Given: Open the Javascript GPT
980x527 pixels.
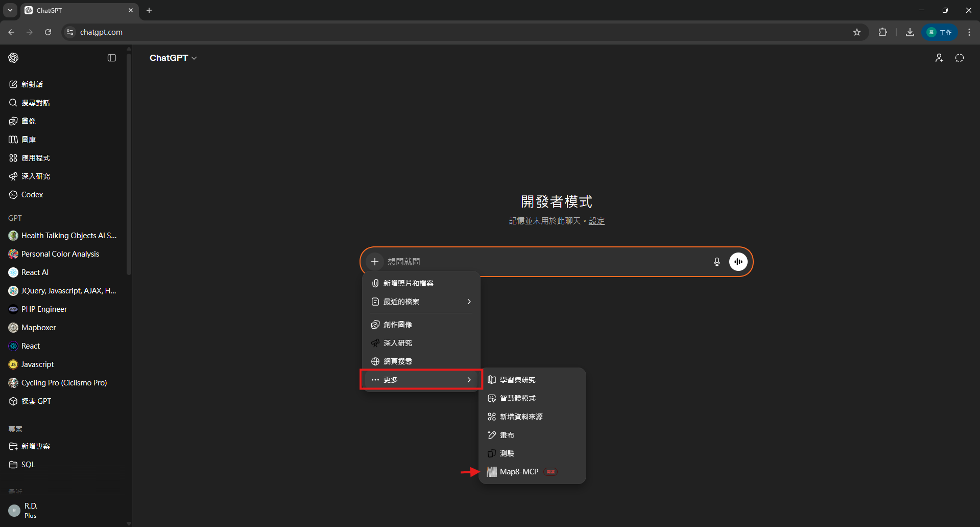Looking at the screenshot, I should click(x=62, y=364).
